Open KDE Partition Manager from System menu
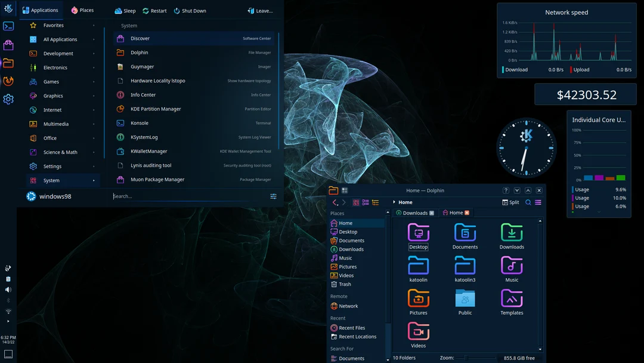This screenshot has width=644, height=363. (x=156, y=109)
